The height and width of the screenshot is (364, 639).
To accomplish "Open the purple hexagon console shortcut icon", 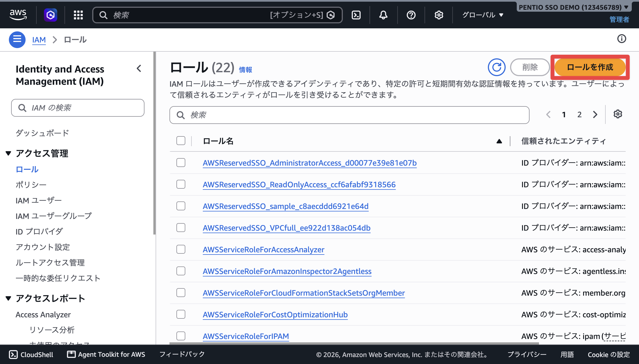I will (51, 15).
